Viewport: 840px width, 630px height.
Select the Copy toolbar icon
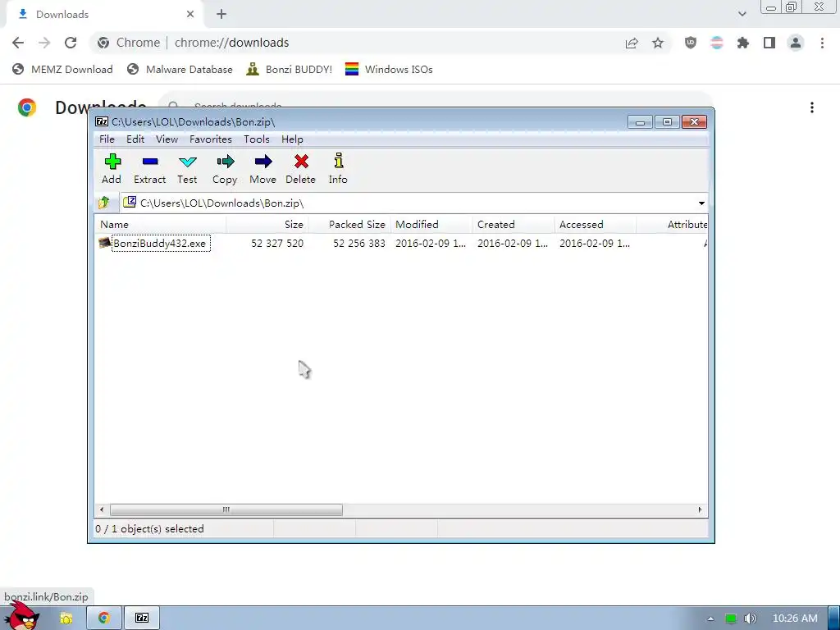point(226,162)
